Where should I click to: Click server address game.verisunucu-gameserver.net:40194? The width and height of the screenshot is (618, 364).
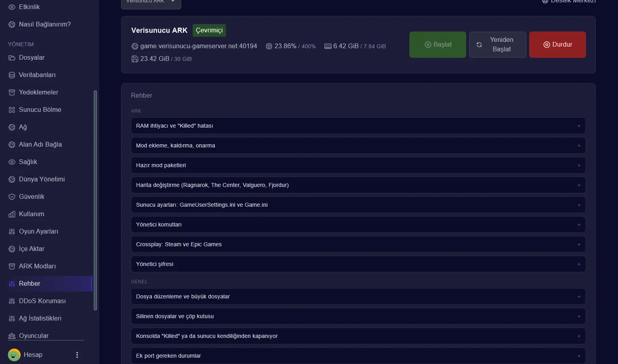[x=199, y=46]
